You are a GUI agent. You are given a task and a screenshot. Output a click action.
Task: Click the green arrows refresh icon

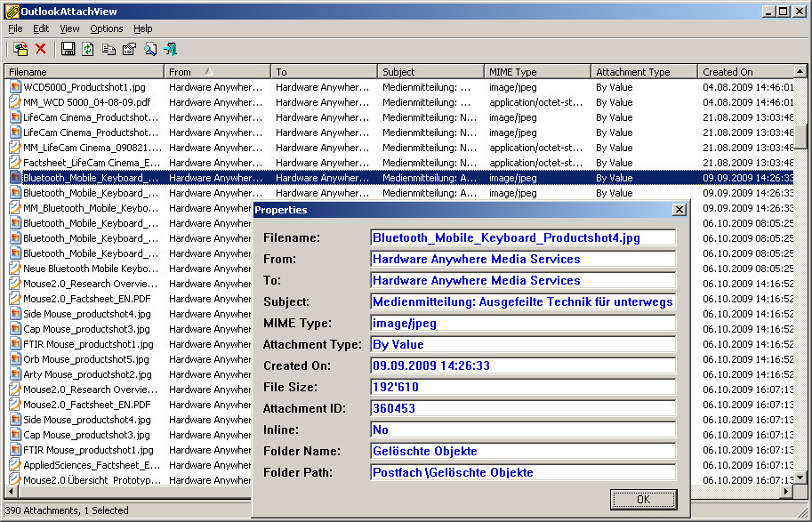pyautogui.click(x=88, y=49)
